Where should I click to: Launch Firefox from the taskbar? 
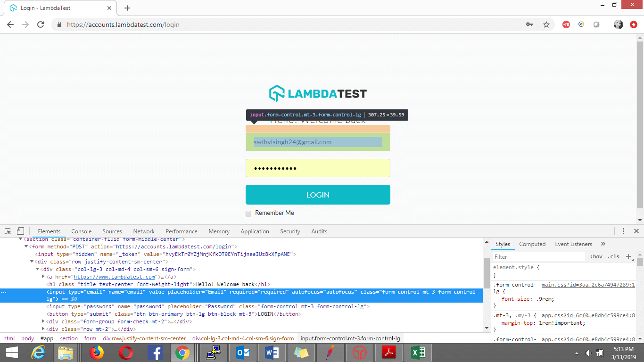(97, 352)
